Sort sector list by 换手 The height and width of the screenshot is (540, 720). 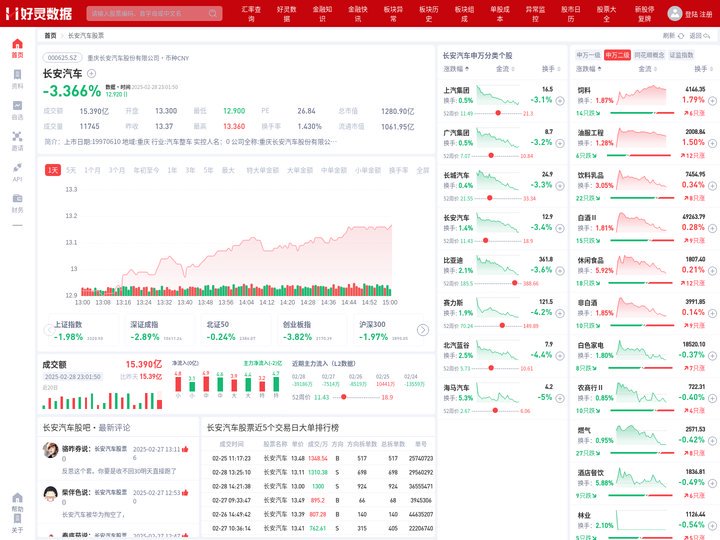tap(703, 69)
